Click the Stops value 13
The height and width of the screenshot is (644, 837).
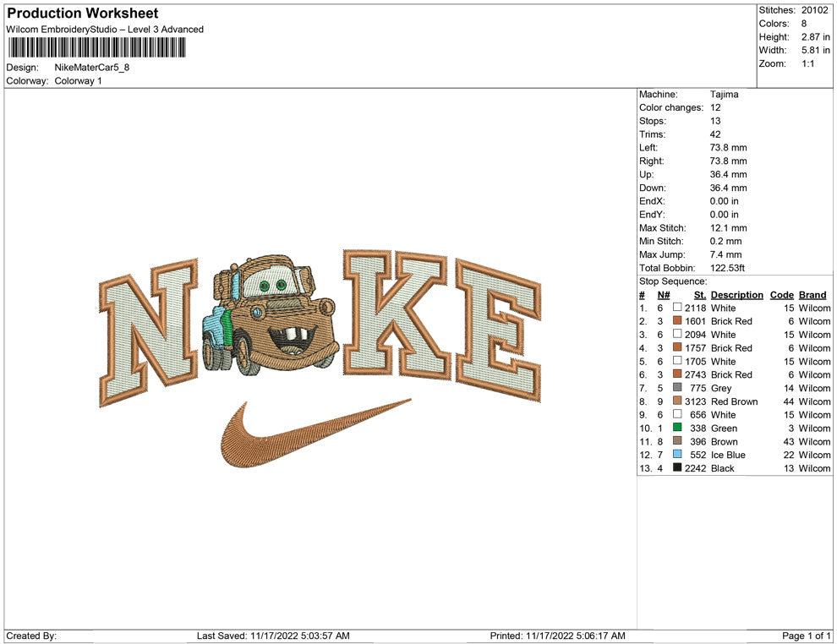click(x=715, y=121)
